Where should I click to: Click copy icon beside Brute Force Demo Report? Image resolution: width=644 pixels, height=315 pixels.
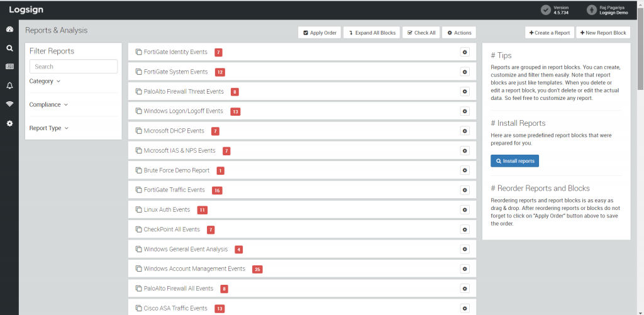[138, 170]
